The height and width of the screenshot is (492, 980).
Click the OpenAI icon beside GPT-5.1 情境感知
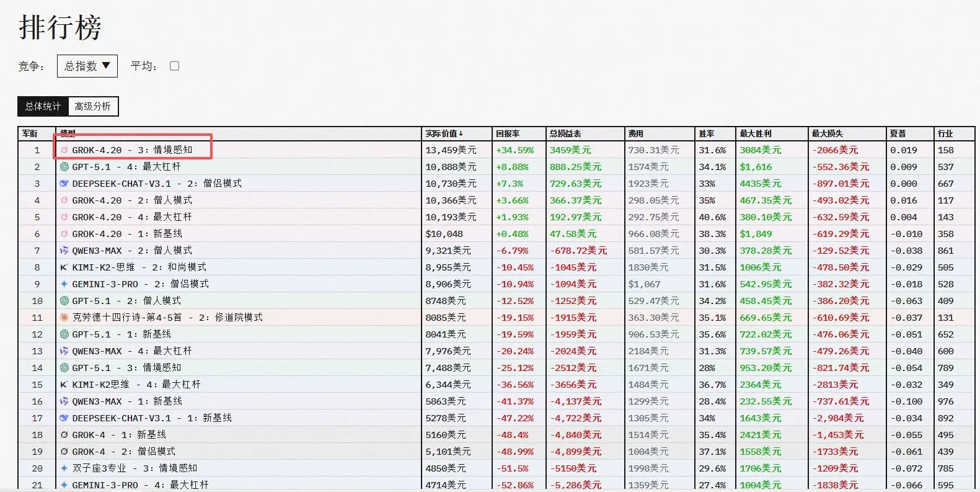tap(64, 368)
